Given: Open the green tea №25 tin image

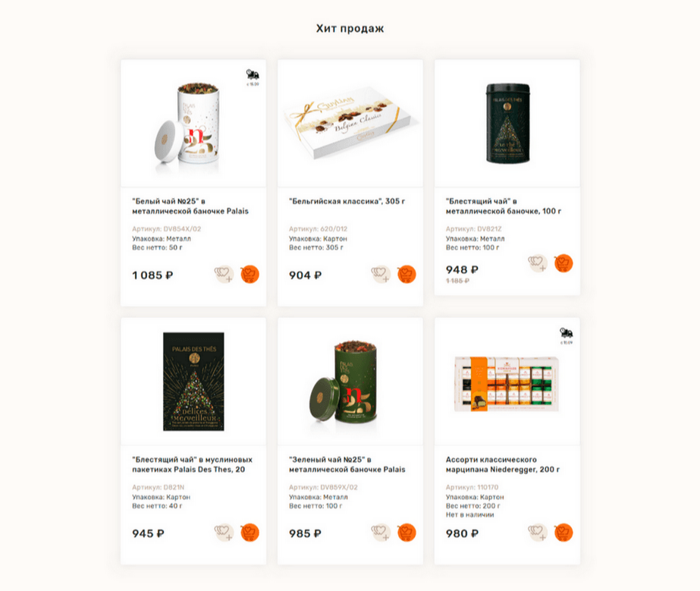Looking at the screenshot, I should tap(344, 383).
